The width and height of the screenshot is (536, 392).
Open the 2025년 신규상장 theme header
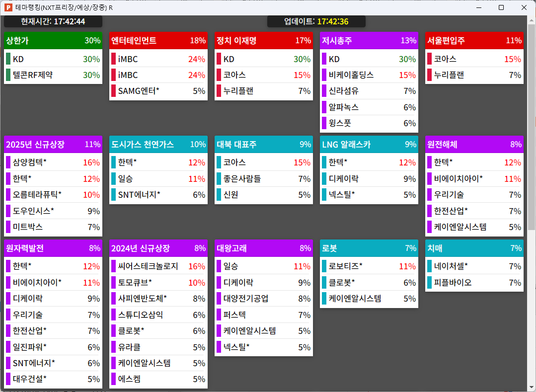click(53, 144)
